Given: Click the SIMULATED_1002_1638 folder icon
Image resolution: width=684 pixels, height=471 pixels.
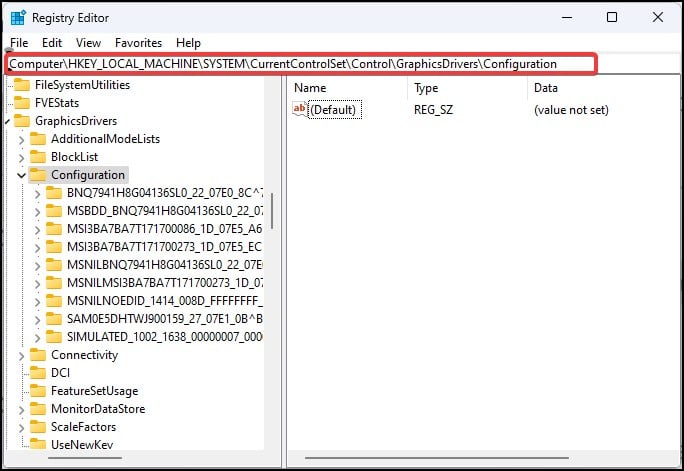Looking at the screenshot, I should pos(54,337).
